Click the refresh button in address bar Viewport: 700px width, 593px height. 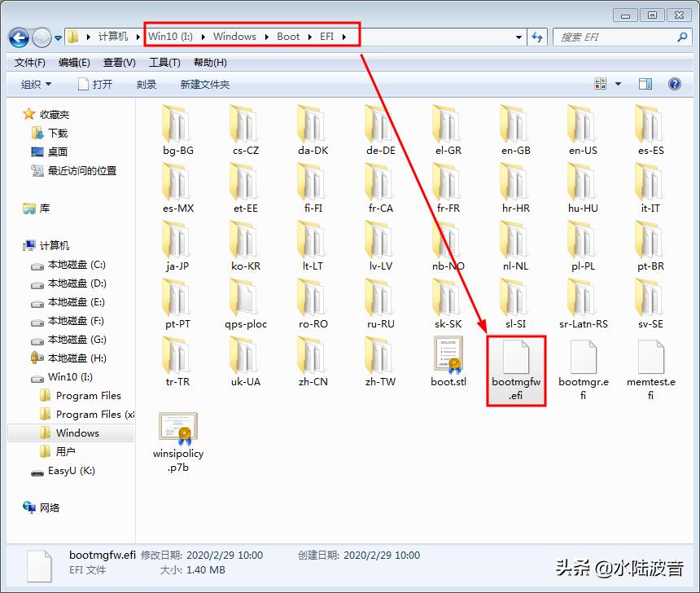point(539,37)
